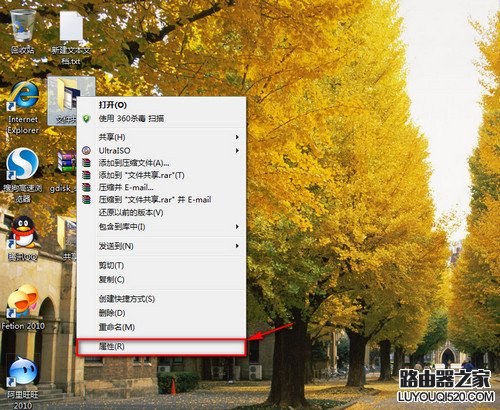Select 压缩到 "文件共享.rar" 并 E-mail
Viewport: 500px width, 410px height.
162,200
